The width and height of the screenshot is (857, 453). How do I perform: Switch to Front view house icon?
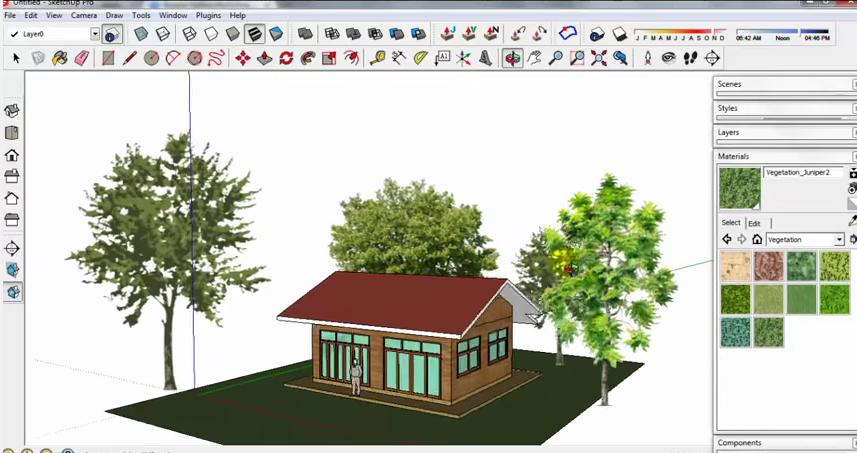click(12, 155)
